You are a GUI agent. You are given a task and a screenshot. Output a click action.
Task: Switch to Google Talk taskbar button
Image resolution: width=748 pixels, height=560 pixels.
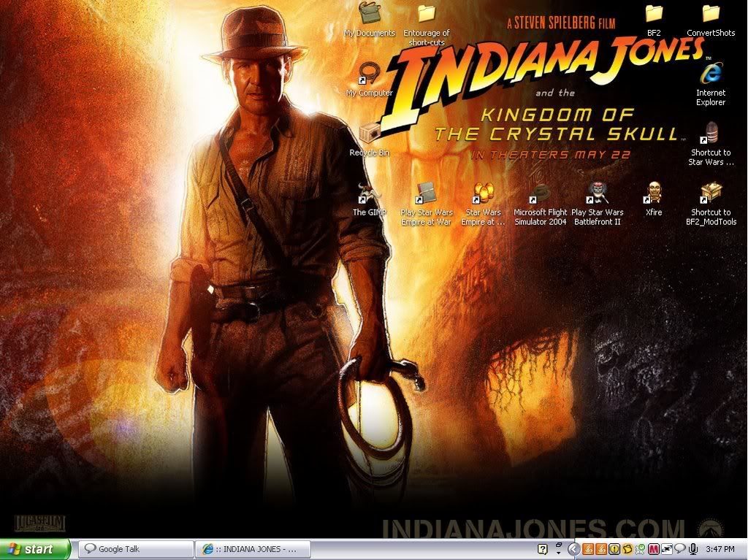[x=136, y=549]
